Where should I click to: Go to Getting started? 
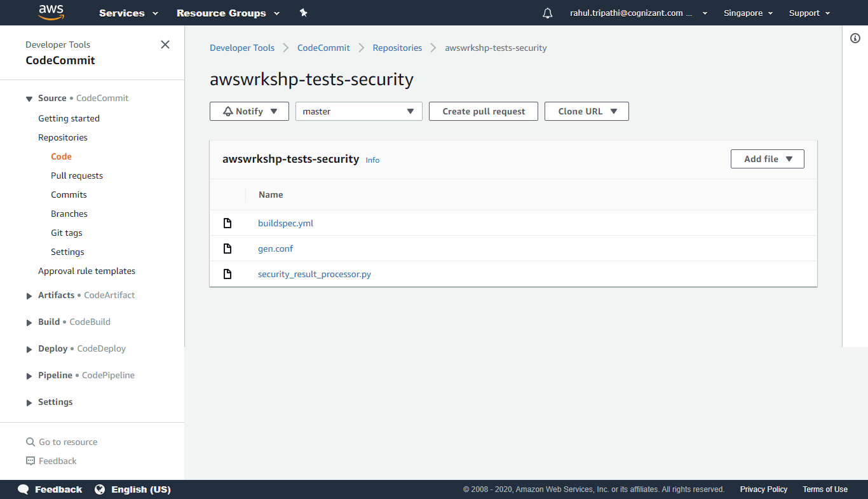tap(69, 118)
